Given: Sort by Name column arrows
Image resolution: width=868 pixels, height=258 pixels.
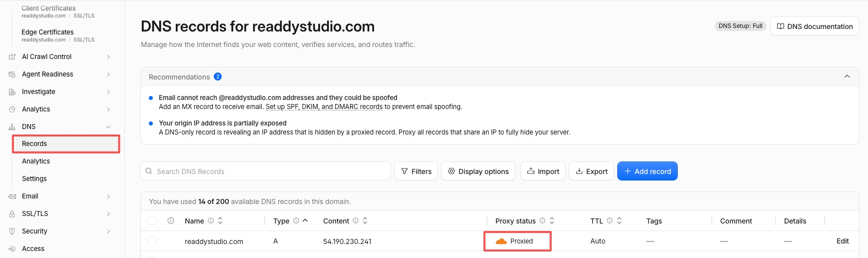Looking at the screenshot, I should [x=220, y=220].
